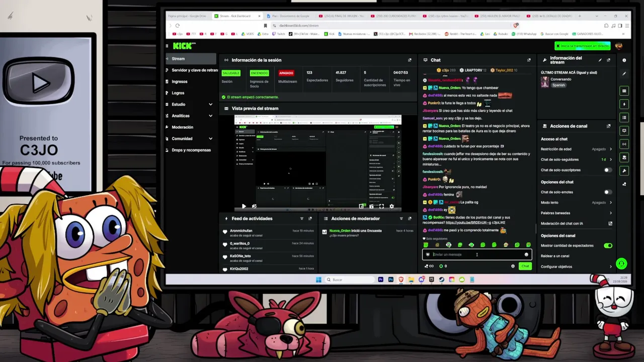Click the Enviar un mensaje input field
644x362 pixels.
(x=476, y=254)
